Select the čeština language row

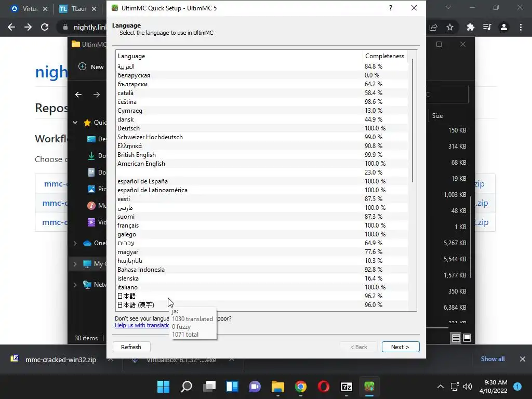[x=262, y=102]
